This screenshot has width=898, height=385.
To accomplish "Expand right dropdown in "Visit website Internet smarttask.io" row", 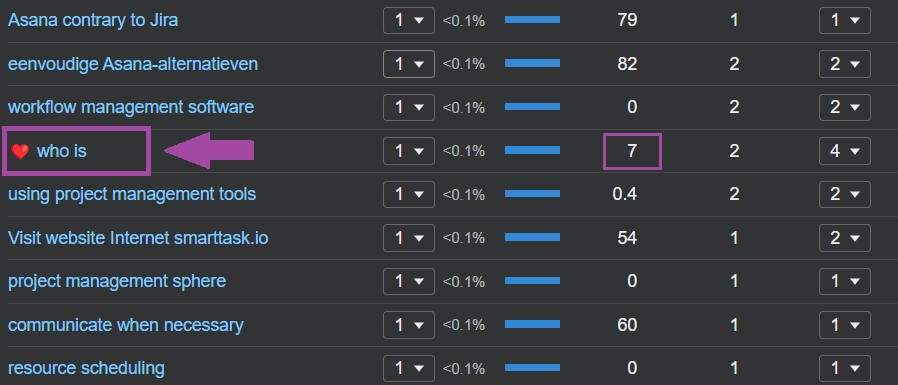I will [x=845, y=238].
